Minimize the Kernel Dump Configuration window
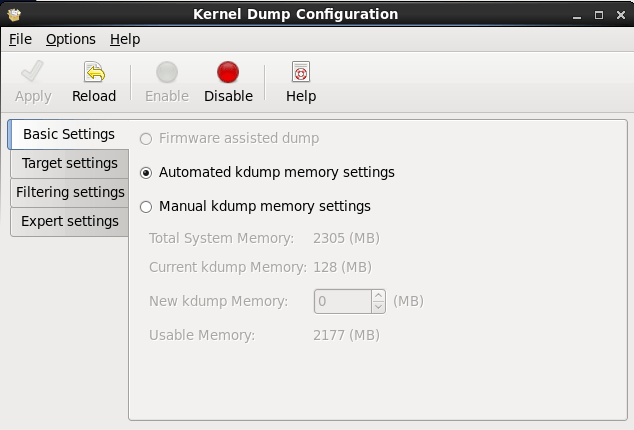 tap(578, 15)
